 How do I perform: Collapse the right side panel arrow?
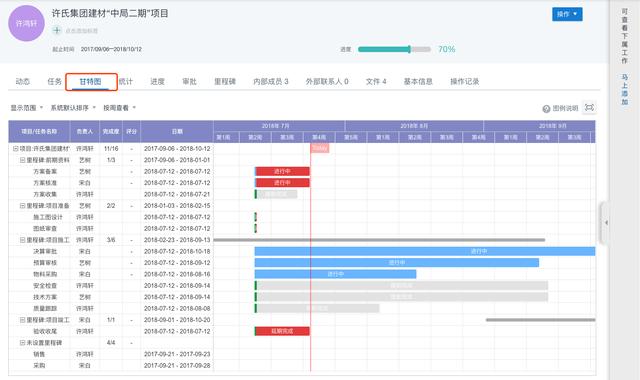(606, 222)
